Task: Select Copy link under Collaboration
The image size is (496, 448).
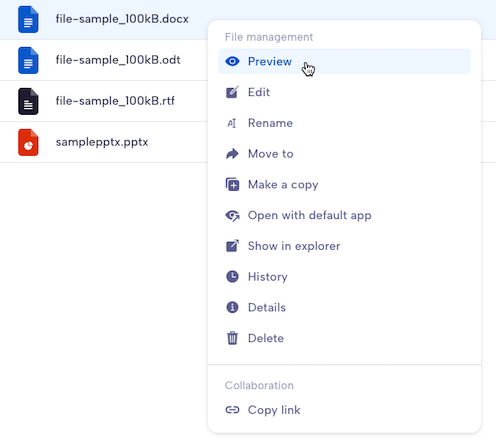Action: 344,410
